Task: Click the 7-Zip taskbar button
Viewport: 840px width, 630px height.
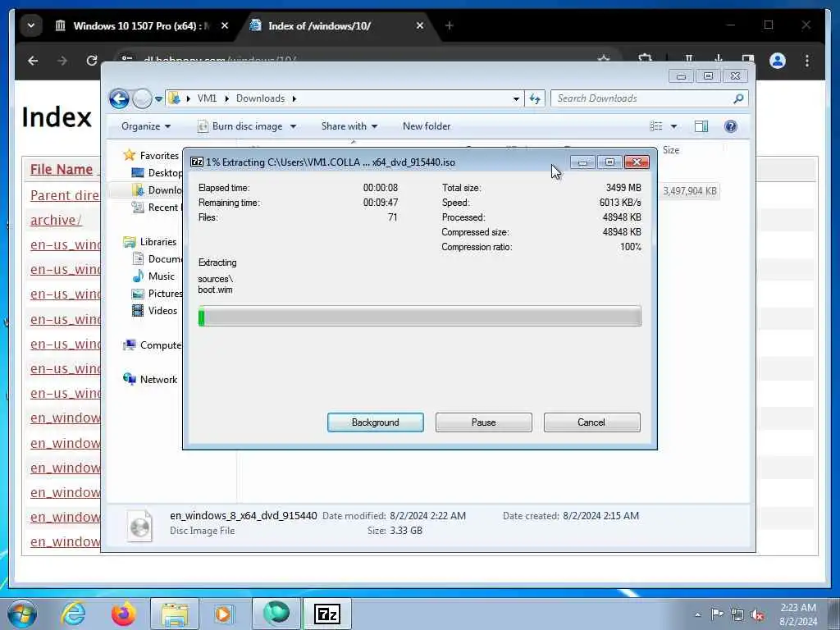Action: [x=327, y=614]
